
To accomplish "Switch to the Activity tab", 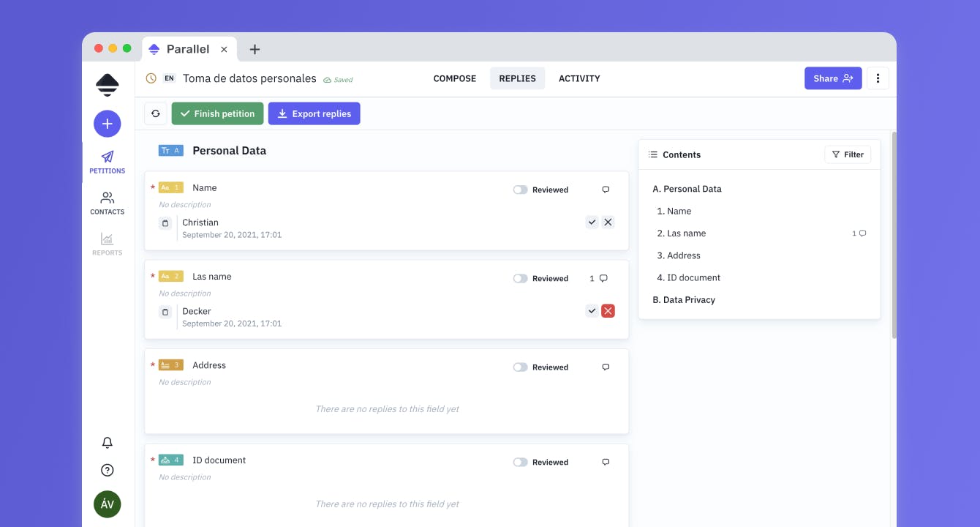I will coord(579,78).
